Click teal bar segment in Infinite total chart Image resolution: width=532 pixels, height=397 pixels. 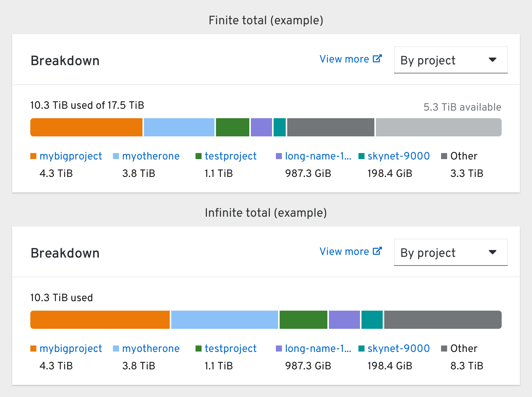tap(372, 320)
